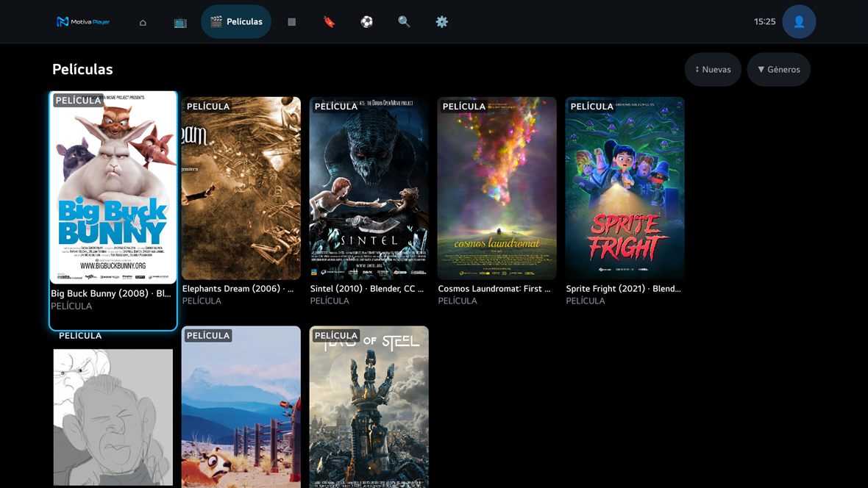Open the soccer ball sports icon
The height and width of the screenshot is (488, 868).
366,22
